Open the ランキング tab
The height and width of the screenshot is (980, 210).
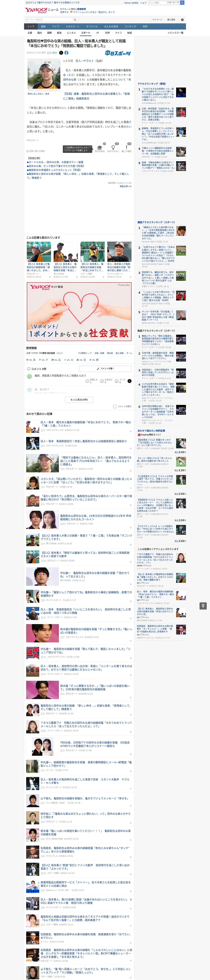click(130, 27)
